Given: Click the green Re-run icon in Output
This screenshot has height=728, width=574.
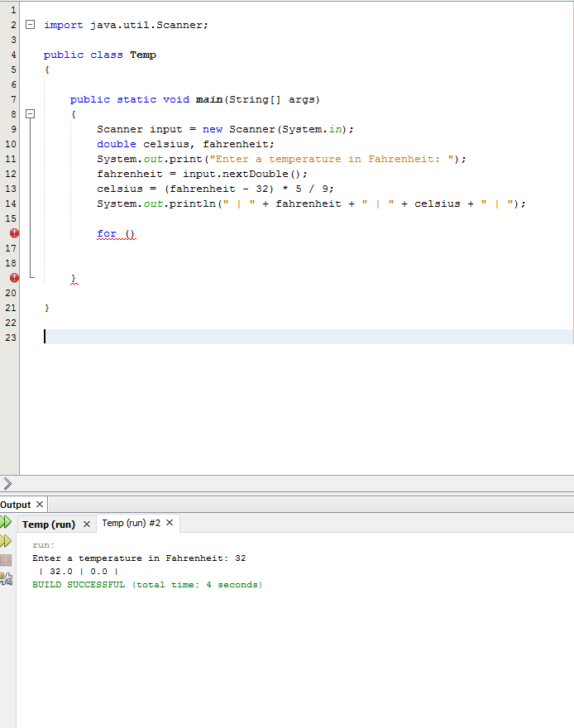Looking at the screenshot, I should tap(6, 522).
